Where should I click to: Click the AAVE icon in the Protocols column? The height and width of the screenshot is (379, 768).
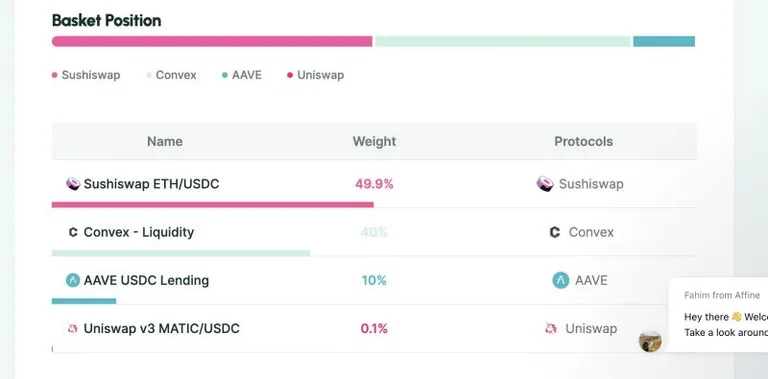tap(561, 281)
